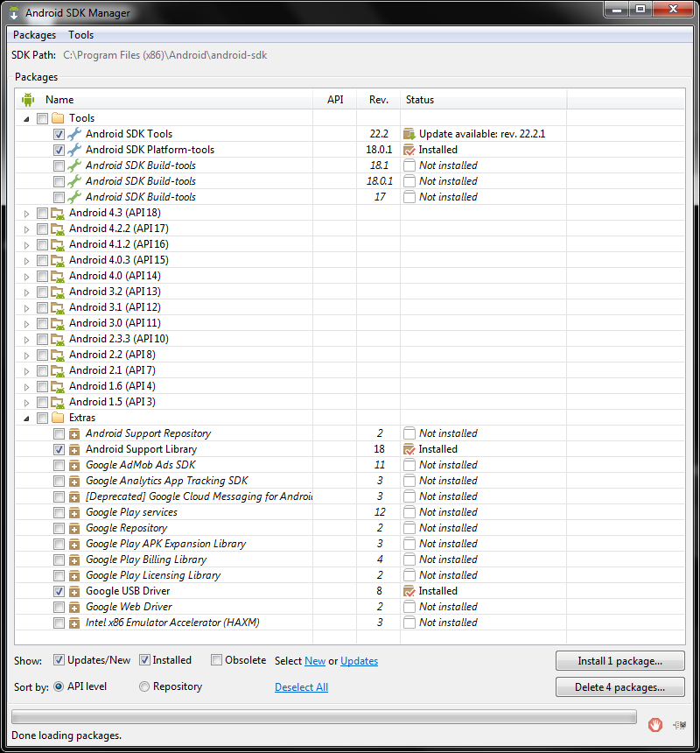Click the SDK Path text C:\Program Files (x86)\Android\android-sdk

pyautogui.click(x=165, y=55)
